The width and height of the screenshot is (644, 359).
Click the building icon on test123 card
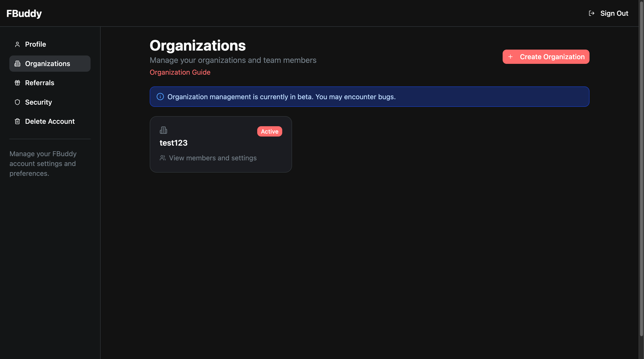click(163, 130)
